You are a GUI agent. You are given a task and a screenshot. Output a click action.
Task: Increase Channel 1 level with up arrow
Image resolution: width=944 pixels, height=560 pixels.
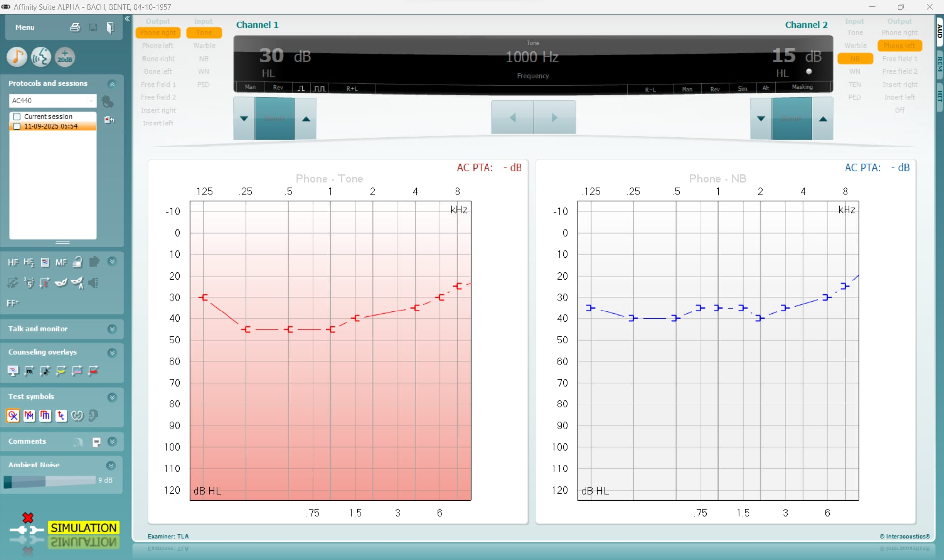pyautogui.click(x=306, y=119)
